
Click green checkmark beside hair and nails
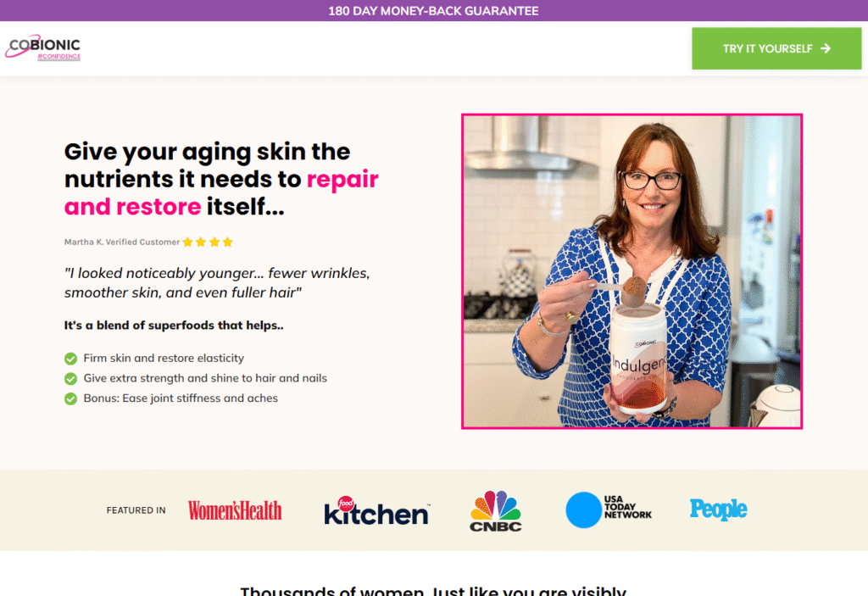70,379
